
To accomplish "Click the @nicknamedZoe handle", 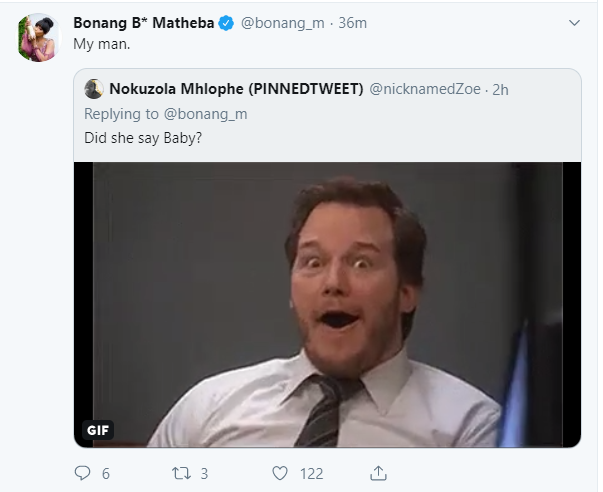I will point(424,89).
